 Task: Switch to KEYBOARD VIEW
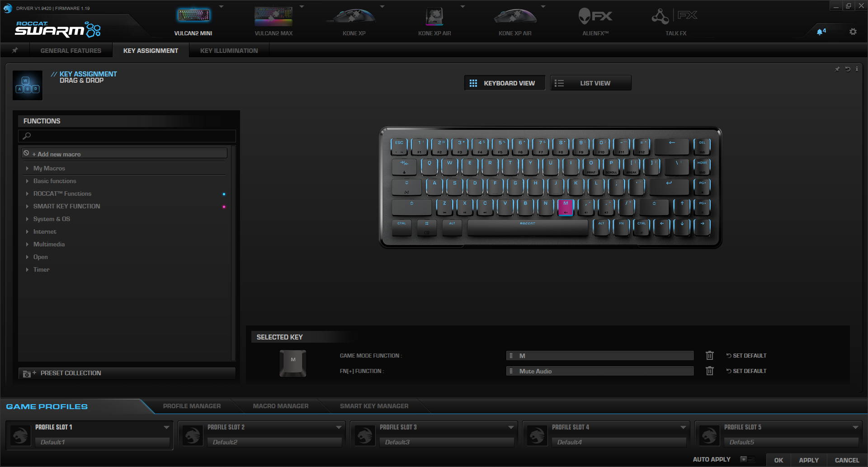pos(505,83)
